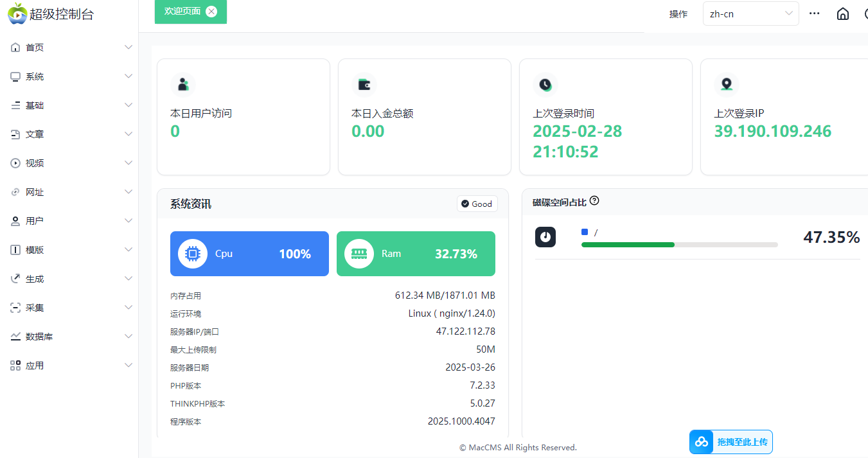Click the cloud upload icon
Viewport: 868px width, 458px height.
(x=702, y=442)
